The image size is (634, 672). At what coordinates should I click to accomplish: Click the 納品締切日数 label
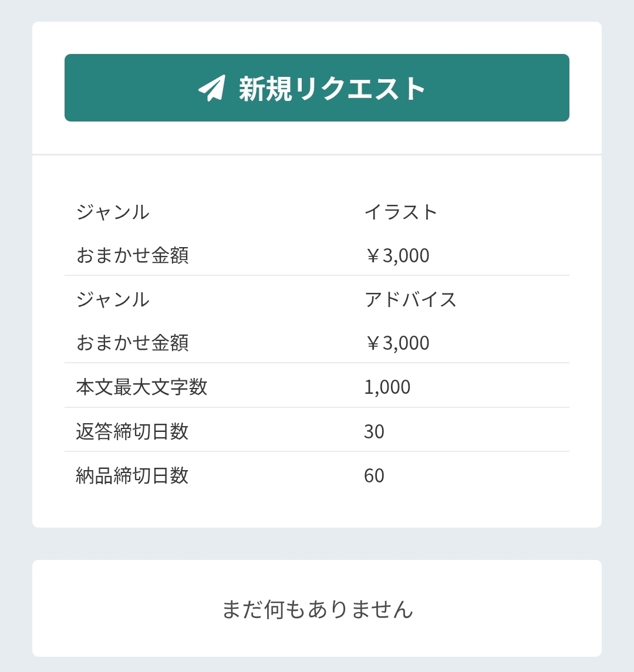[x=132, y=475]
